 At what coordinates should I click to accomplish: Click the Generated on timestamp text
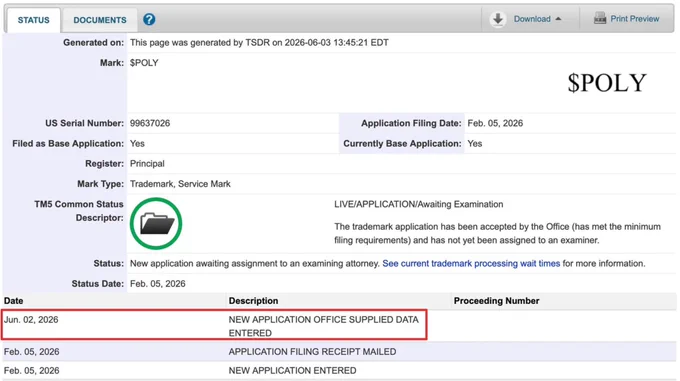coord(259,42)
